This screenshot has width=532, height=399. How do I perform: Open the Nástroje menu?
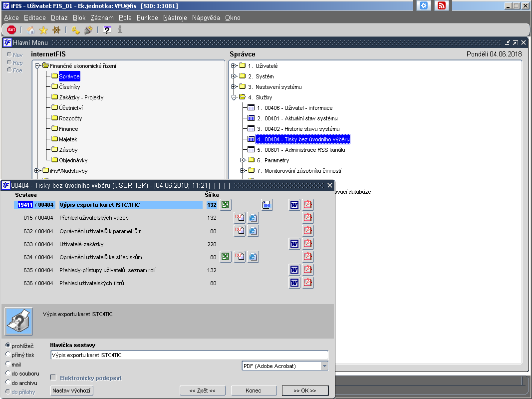[x=175, y=17]
